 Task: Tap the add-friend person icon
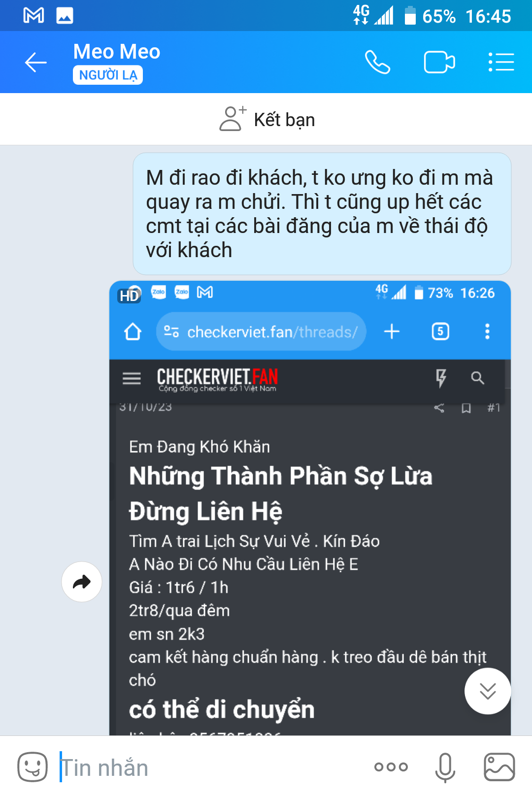[232, 119]
